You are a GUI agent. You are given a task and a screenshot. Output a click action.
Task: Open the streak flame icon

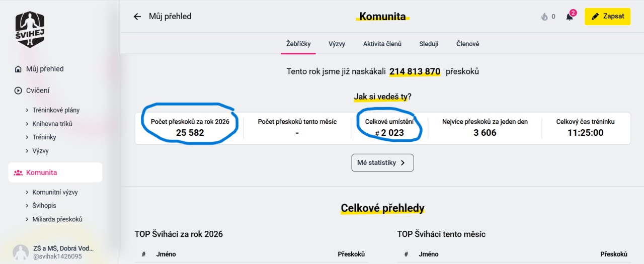click(x=544, y=17)
